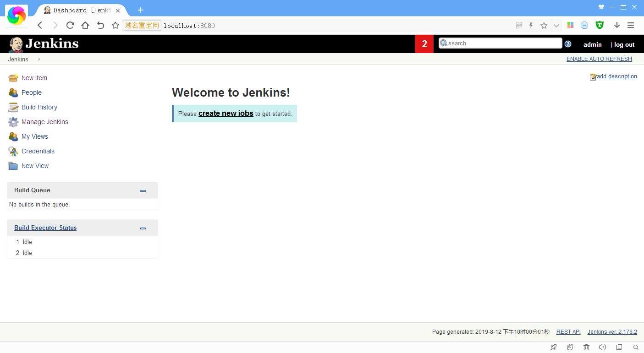Open the New Item menu link
Image resolution: width=644 pixels, height=353 pixels.
(34, 78)
